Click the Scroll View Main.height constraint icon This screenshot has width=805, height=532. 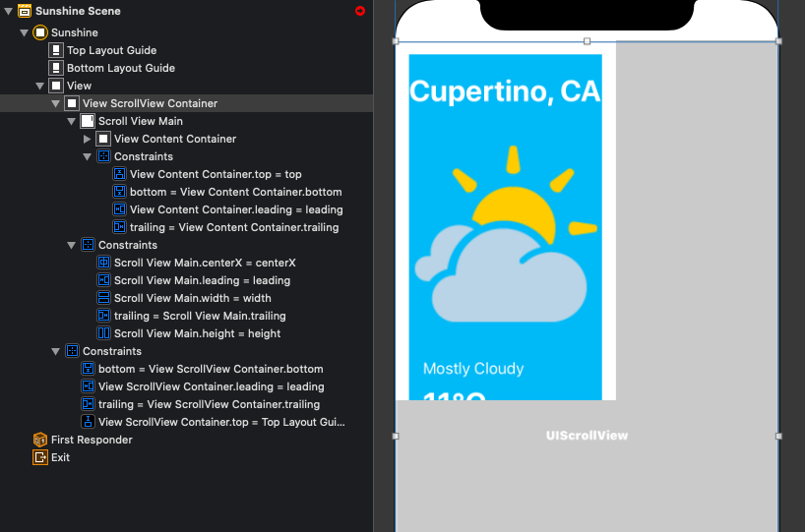pyautogui.click(x=103, y=333)
